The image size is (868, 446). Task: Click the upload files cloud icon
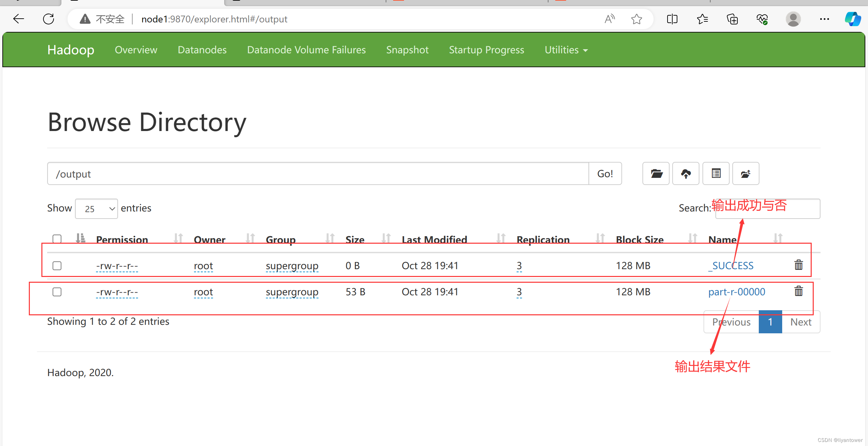coord(686,173)
